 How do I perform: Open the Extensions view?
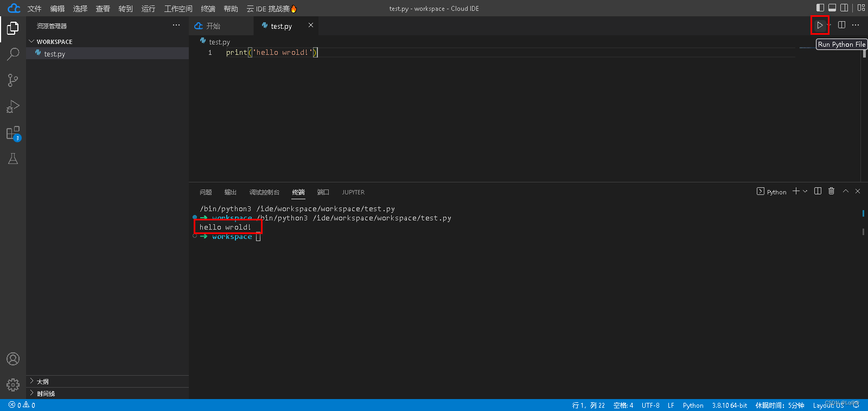coord(13,133)
